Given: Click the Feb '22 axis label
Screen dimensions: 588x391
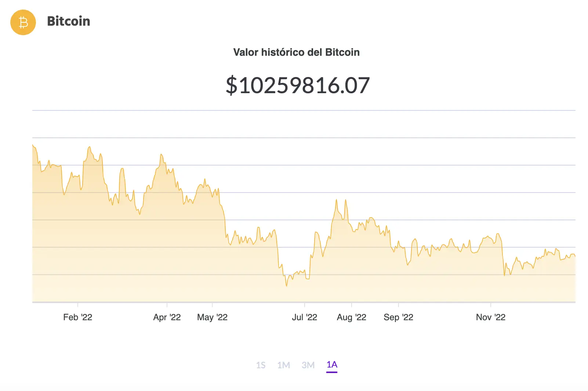Looking at the screenshot, I should [x=78, y=317].
